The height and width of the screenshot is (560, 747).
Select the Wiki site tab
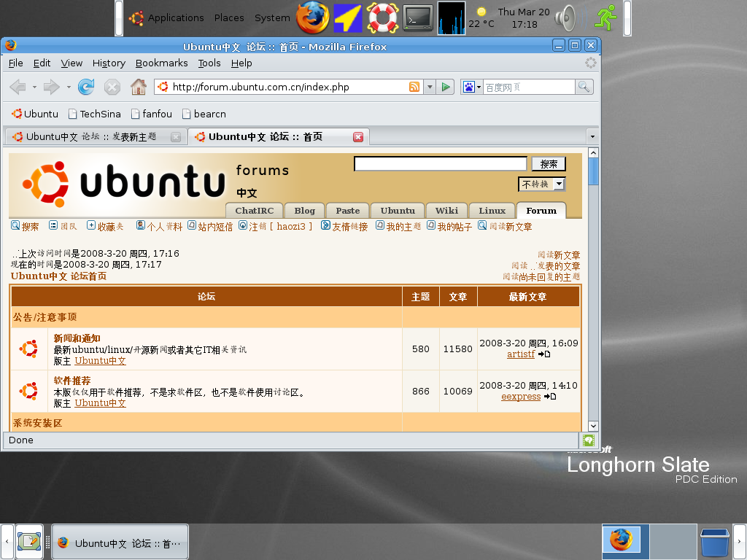point(446,211)
